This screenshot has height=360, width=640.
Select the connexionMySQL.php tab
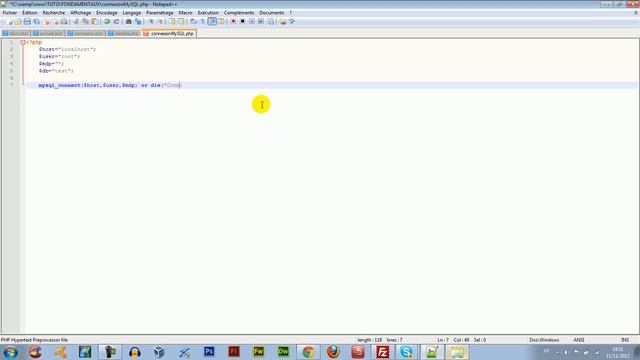pos(169,33)
